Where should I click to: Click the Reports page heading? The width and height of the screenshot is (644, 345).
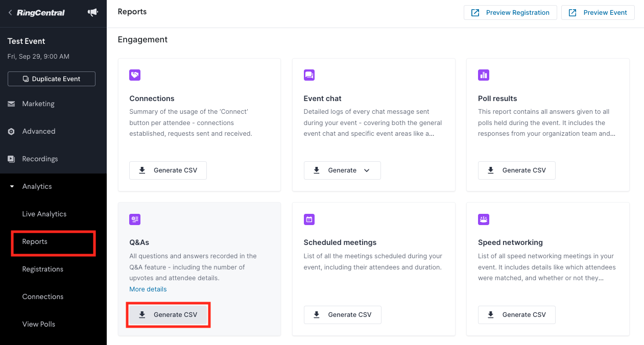coord(132,12)
